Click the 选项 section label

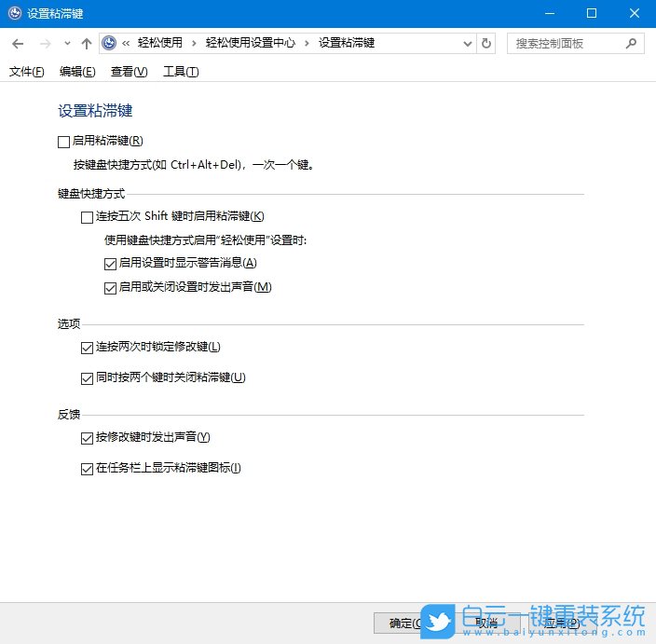click(x=69, y=324)
